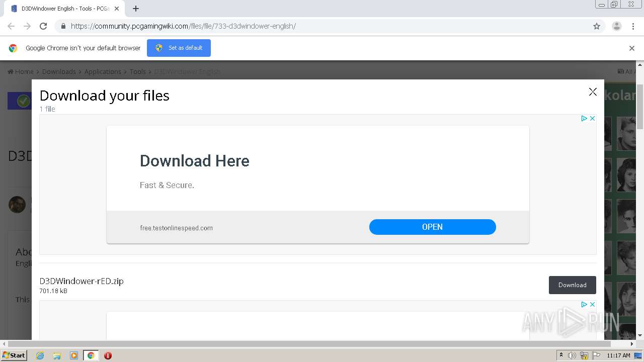Click the Chrome taskbar button
Viewport: 644px width, 362px height.
tap(91, 355)
